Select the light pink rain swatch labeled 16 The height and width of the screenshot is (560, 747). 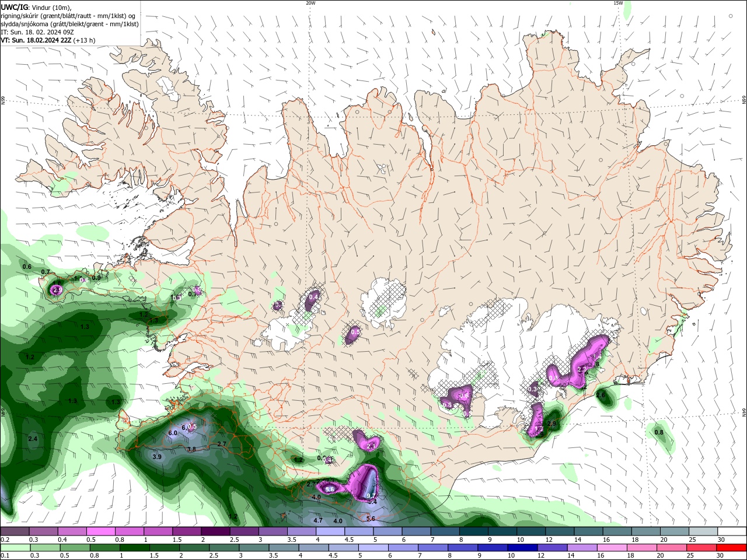pos(611,548)
